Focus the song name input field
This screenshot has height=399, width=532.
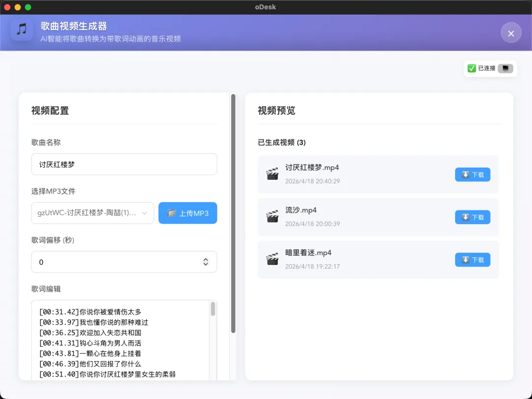point(124,164)
